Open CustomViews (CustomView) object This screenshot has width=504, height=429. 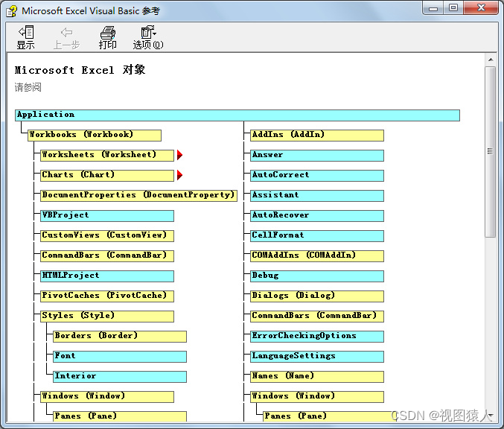107,235
